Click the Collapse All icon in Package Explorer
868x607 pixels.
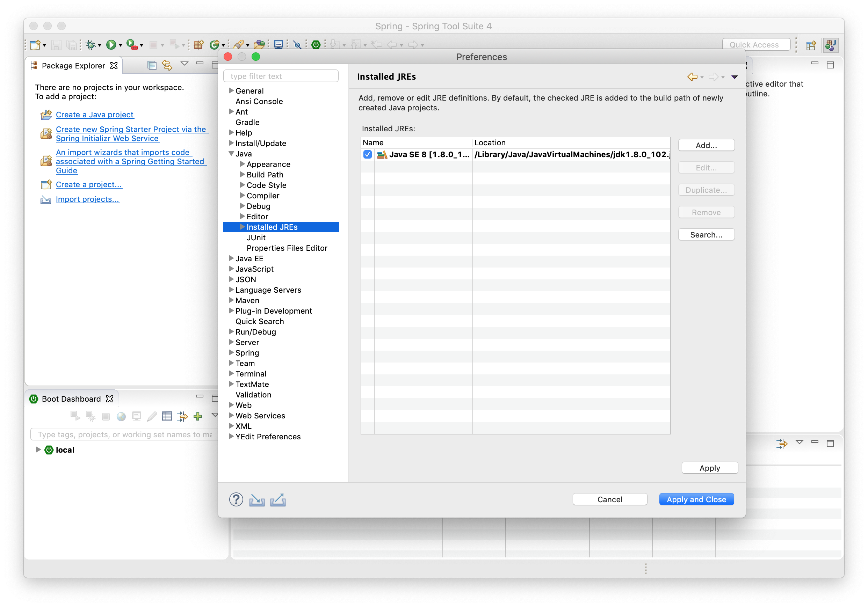point(152,65)
